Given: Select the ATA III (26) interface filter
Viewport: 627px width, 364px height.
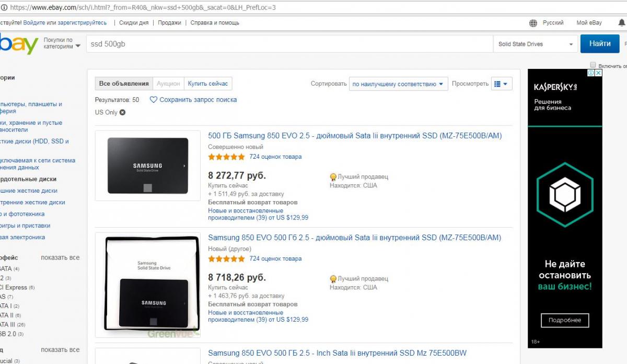Looking at the screenshot, I should click(x=12, y=324).
